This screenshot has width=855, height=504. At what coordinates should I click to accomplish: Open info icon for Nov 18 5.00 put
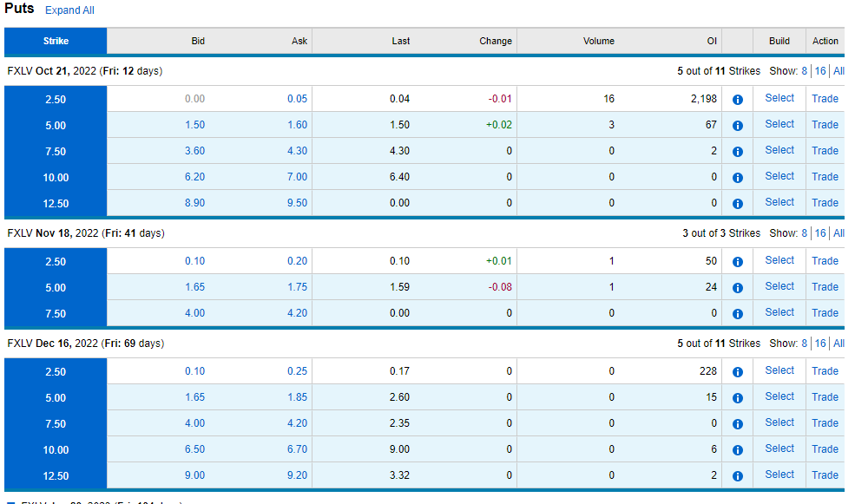click(x=737, y=288)
